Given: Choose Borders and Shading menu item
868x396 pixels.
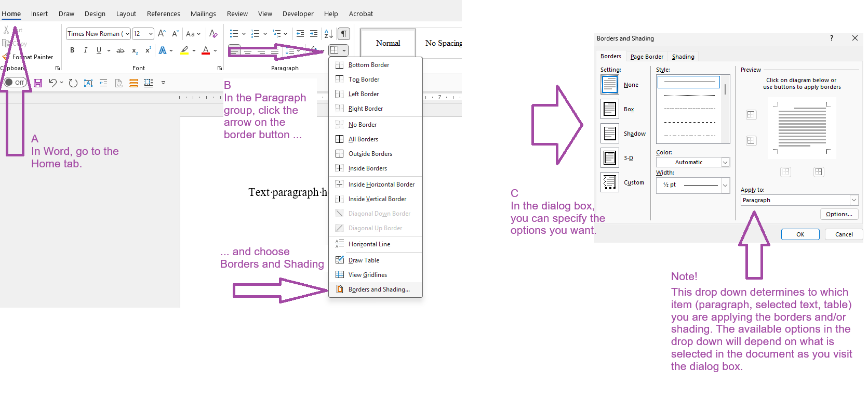Looking at the screenshot, I should click(376, 289).
